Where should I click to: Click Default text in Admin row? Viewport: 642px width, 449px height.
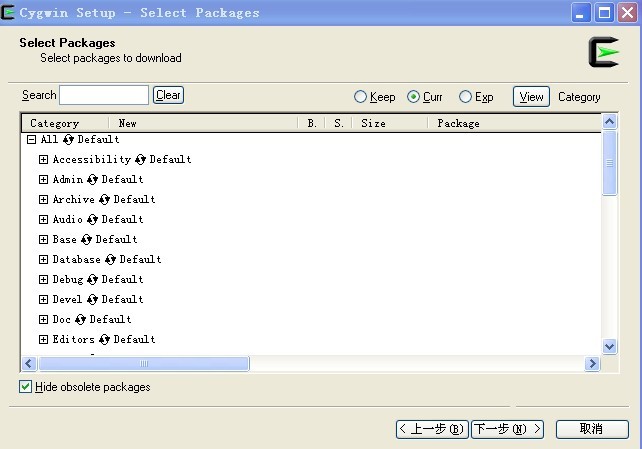tap(122, 180)
